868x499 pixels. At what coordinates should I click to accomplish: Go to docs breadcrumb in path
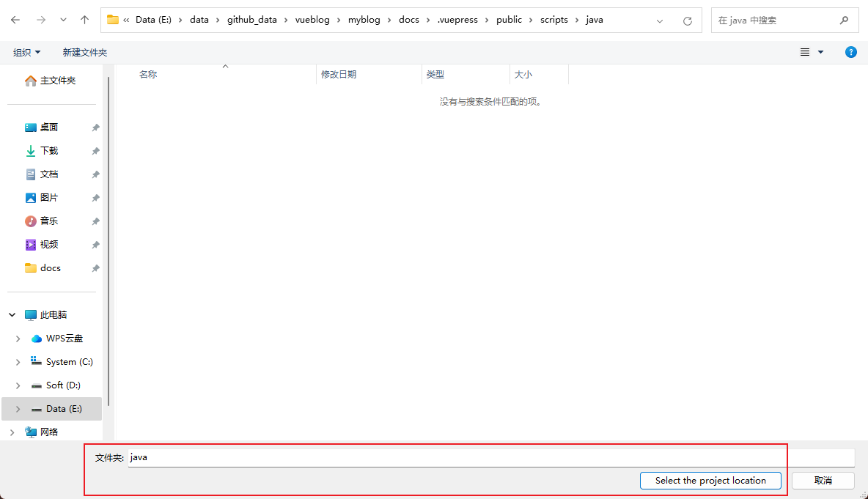(x=409, y=20)
